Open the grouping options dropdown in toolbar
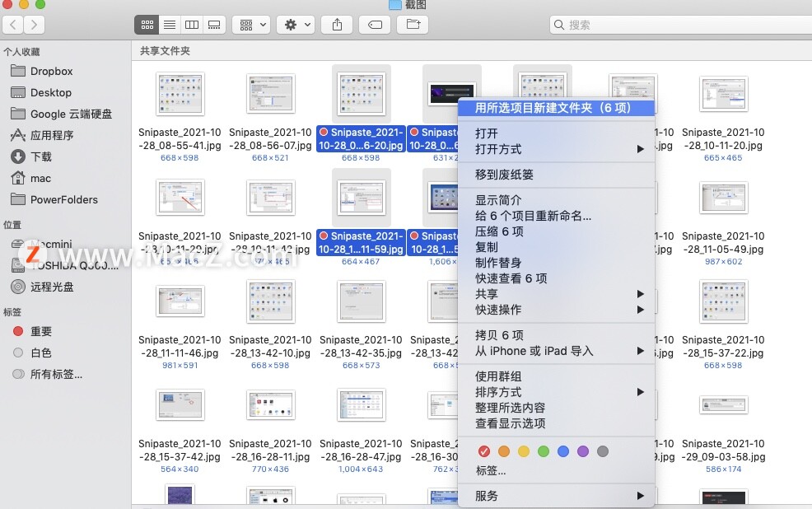The height and width of the screenshot is (509, 812). [x=251, y=25]
